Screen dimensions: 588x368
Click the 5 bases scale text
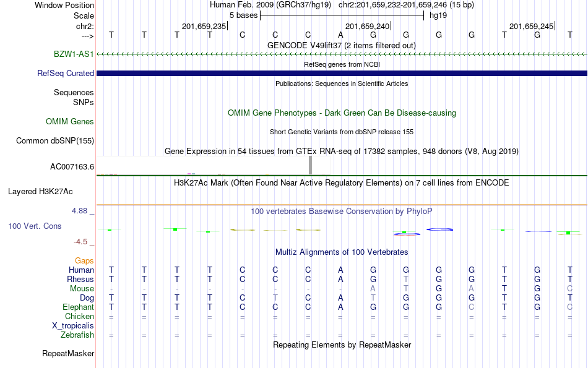point(244,15)
